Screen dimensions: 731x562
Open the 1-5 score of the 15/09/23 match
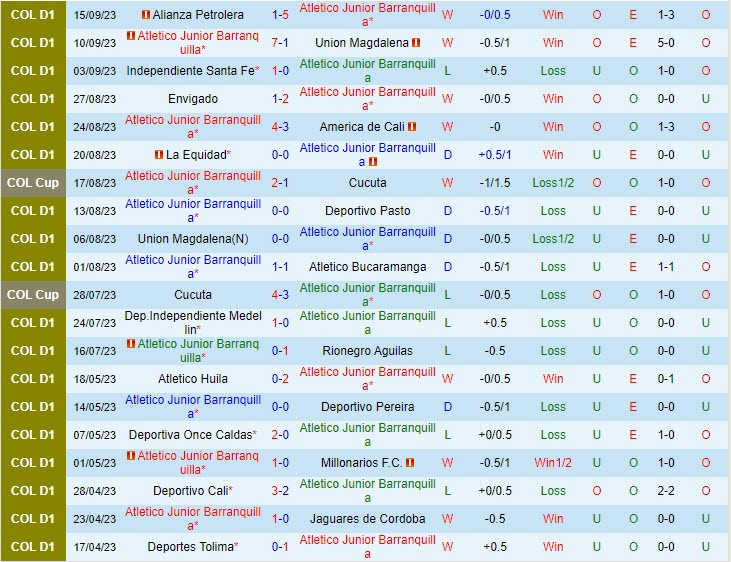280,15
